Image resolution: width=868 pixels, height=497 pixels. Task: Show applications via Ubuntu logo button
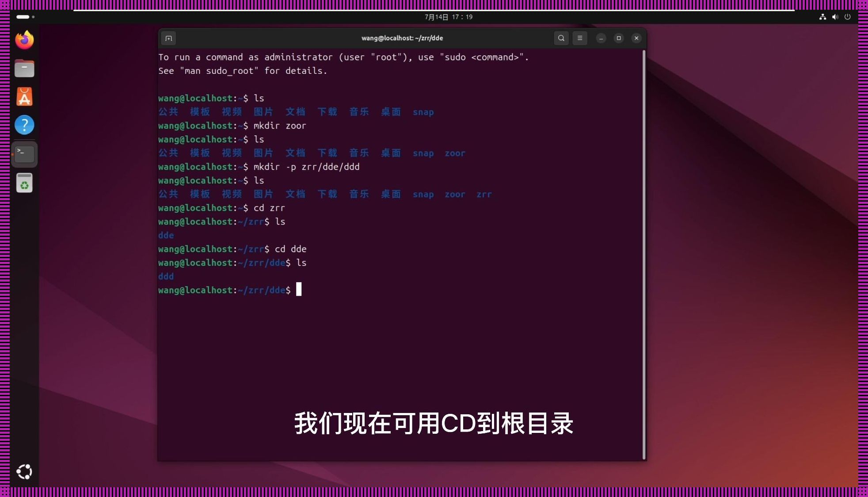(24, 472)
